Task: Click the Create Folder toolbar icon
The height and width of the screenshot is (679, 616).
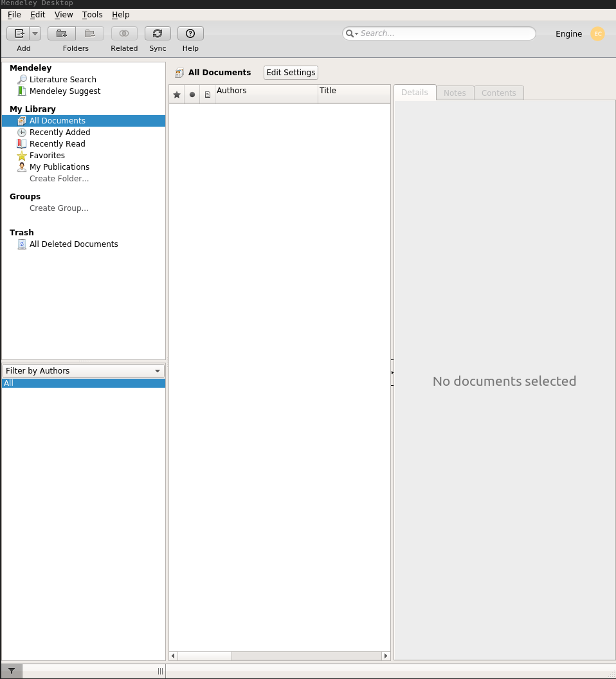Action: click(x=62, y=33)
